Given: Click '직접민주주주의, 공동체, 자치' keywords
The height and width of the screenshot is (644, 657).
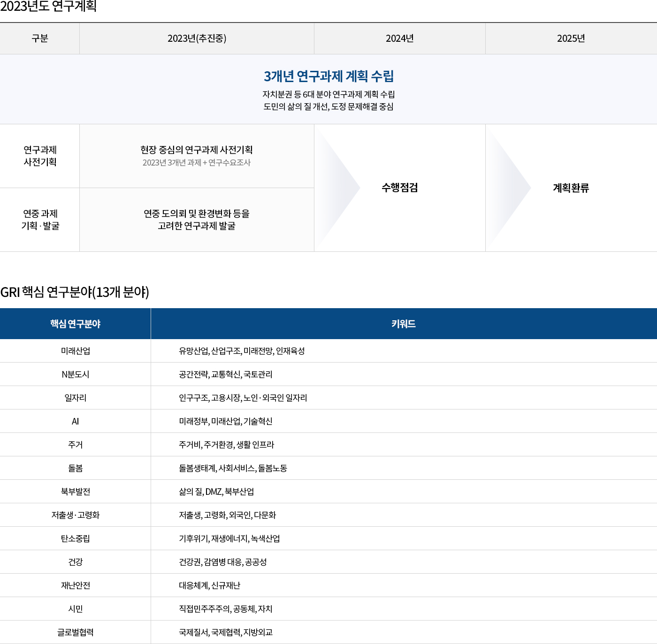Looking at the screenshot, I should (226, 609).
